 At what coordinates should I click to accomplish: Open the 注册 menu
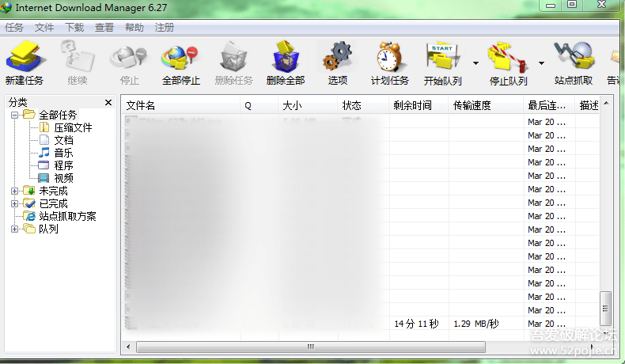coord(165,28)
